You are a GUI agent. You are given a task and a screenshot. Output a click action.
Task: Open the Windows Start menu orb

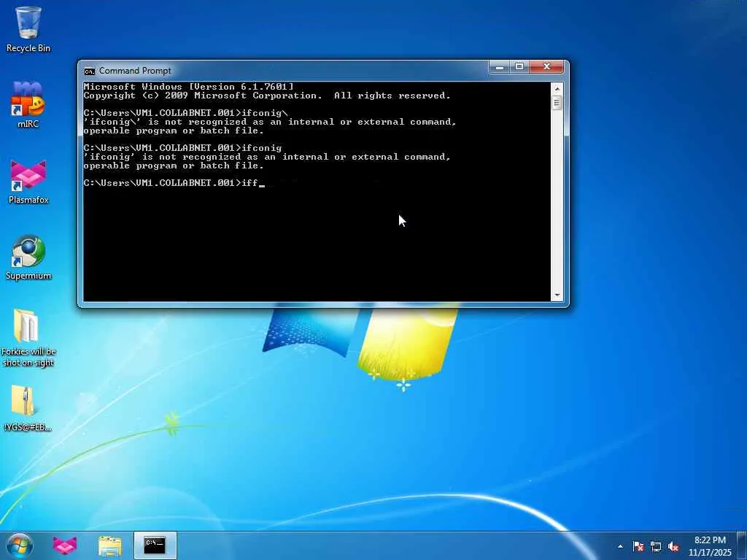point(20,545)
